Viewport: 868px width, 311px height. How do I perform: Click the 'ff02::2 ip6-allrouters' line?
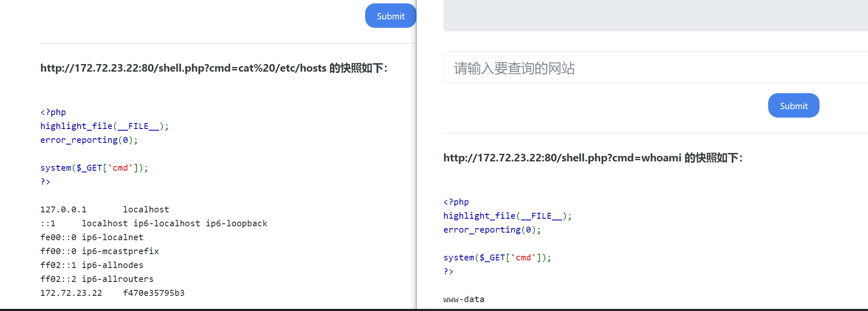97,279
